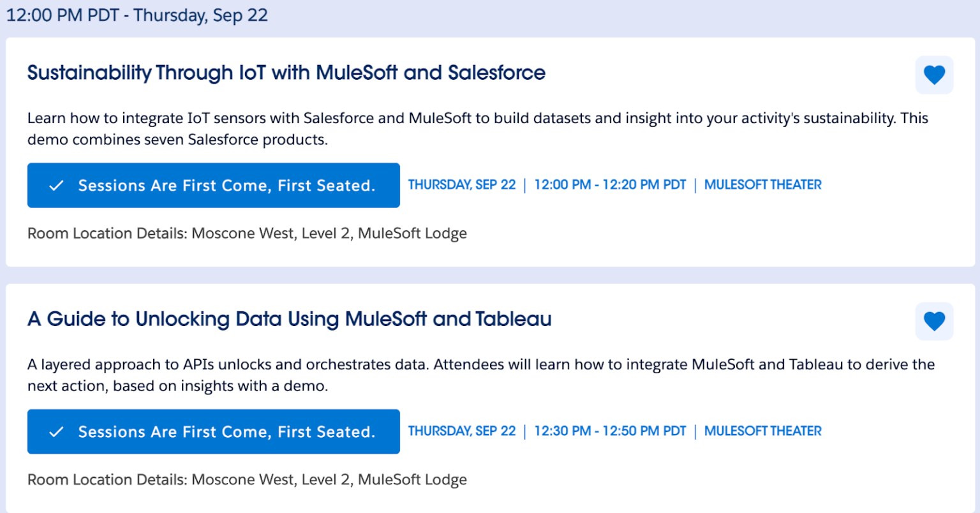The width and height of the screenshot is (980, 513).
Task: Click the heart icon beside the Tableau session title
Action: point(934,321)
